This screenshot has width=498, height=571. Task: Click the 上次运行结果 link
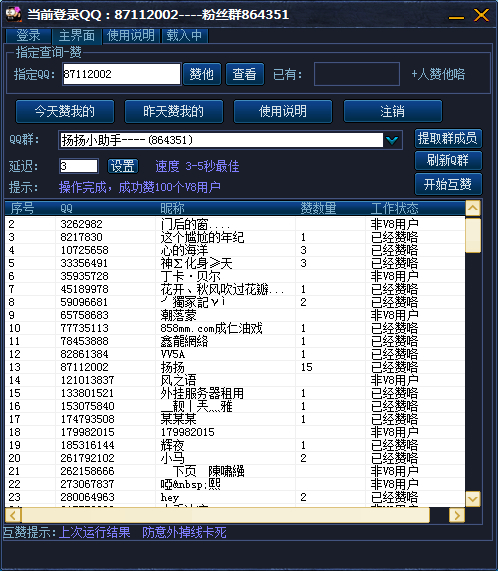[x=95, y=532]
